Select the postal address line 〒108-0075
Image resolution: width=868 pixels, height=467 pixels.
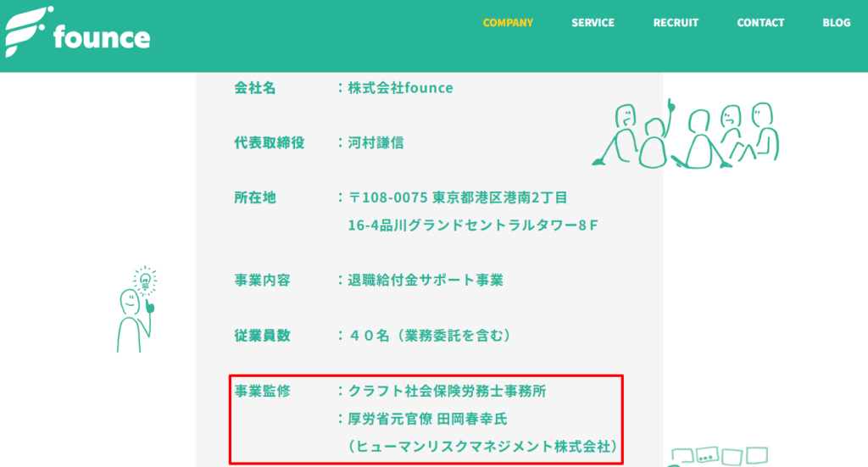click(x=458, y=197)
